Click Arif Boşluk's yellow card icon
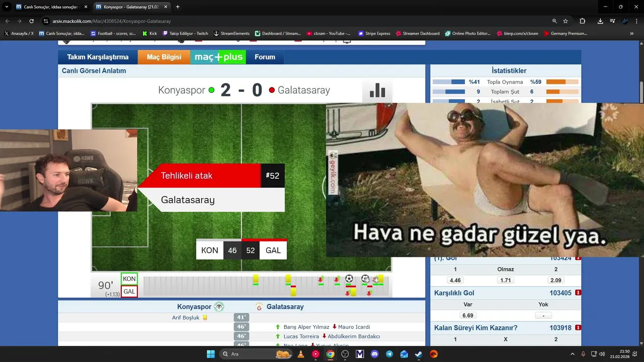 pos(205,318)
